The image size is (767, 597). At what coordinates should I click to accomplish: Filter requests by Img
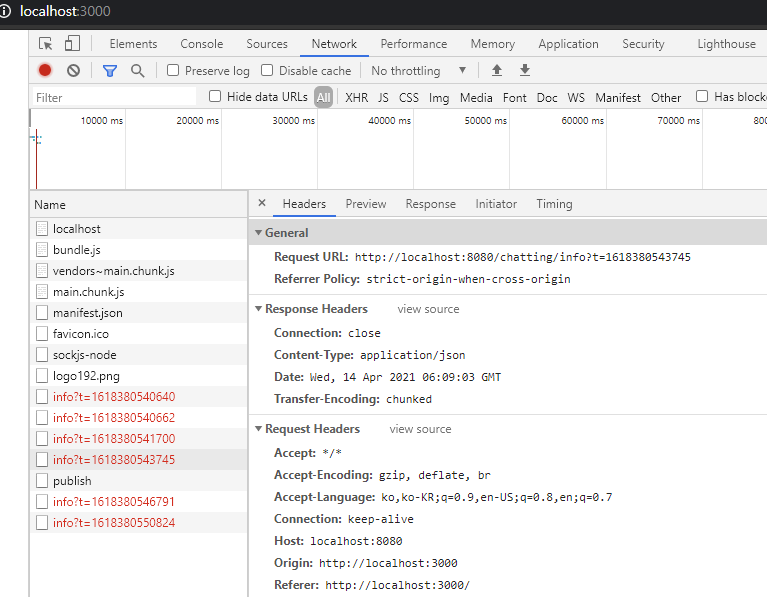(439, 98)
